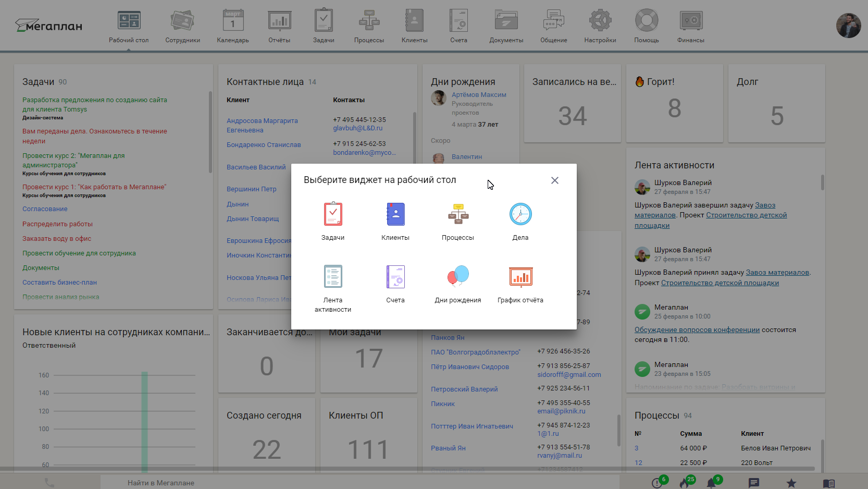Image resolution: width=868 pixels, height=489 pixels.
Task: Open the notifications bell in bottom bar
Action: (711, 483)
